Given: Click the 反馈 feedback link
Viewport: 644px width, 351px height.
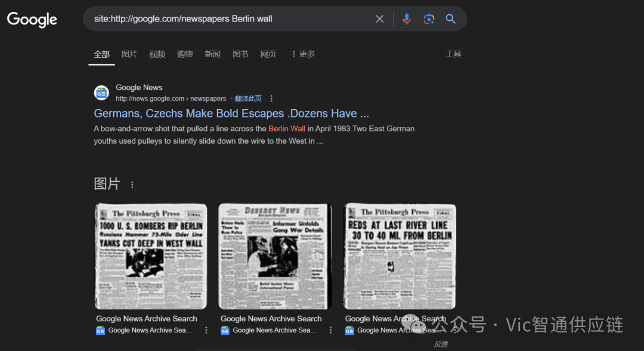Looking at the screenshot, I should pyautogui.click(x=441, y=344).
